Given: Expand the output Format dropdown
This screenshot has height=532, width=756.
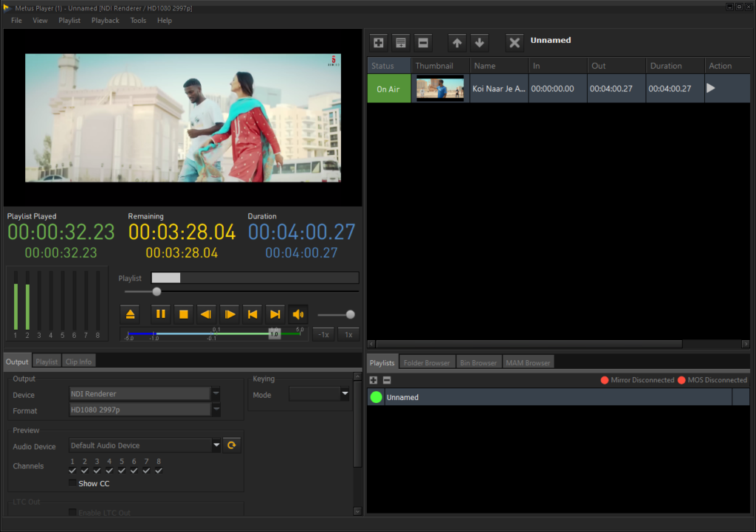Looking at the screenshot, I should coord(216,410).
